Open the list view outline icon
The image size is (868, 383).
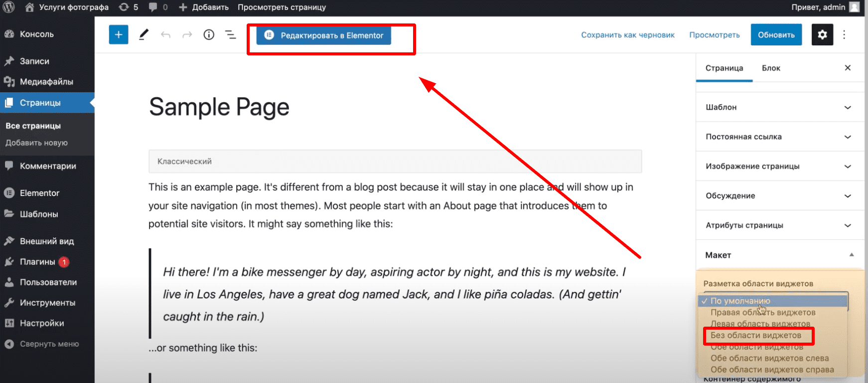[231, 34]
